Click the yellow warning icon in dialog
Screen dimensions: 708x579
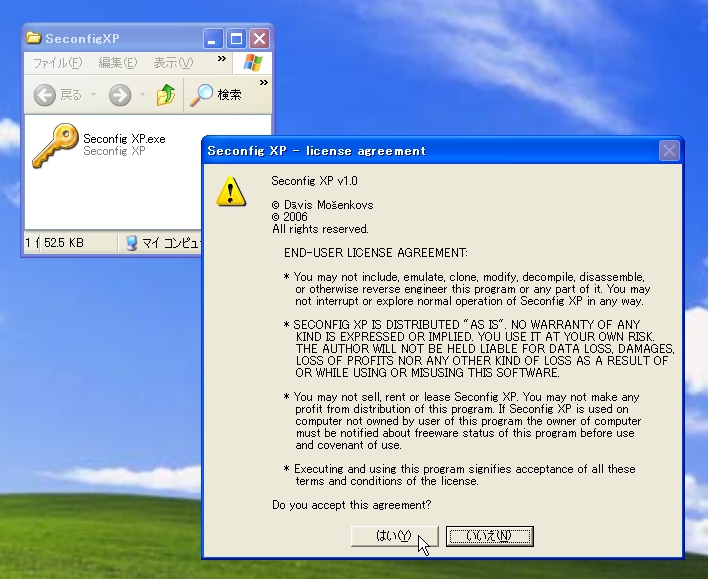(231, 191)
